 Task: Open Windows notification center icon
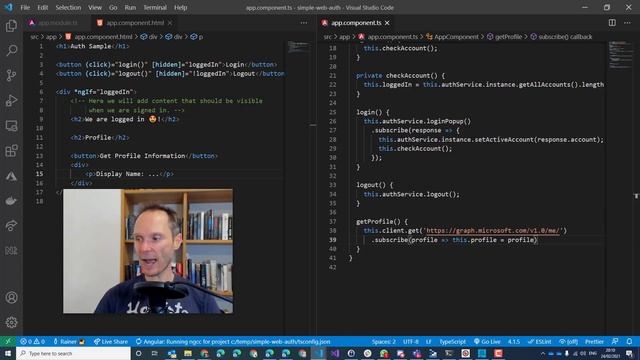click(x=629, y=353)
